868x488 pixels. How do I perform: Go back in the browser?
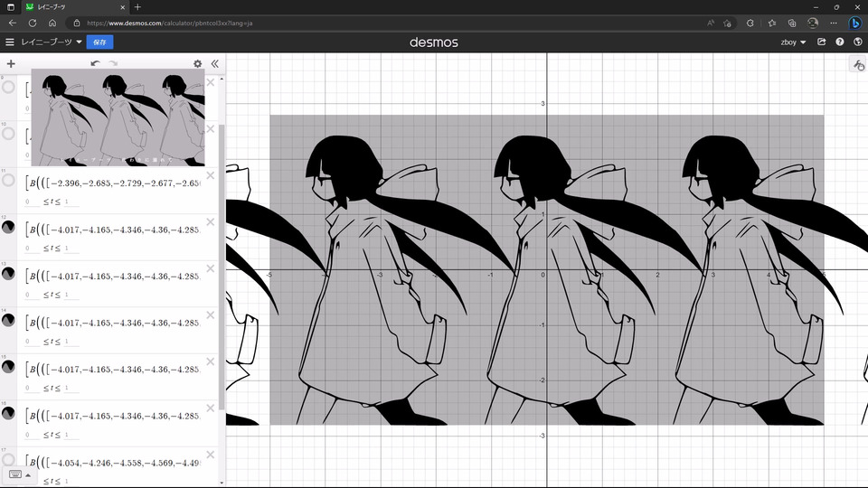point(12,23)
